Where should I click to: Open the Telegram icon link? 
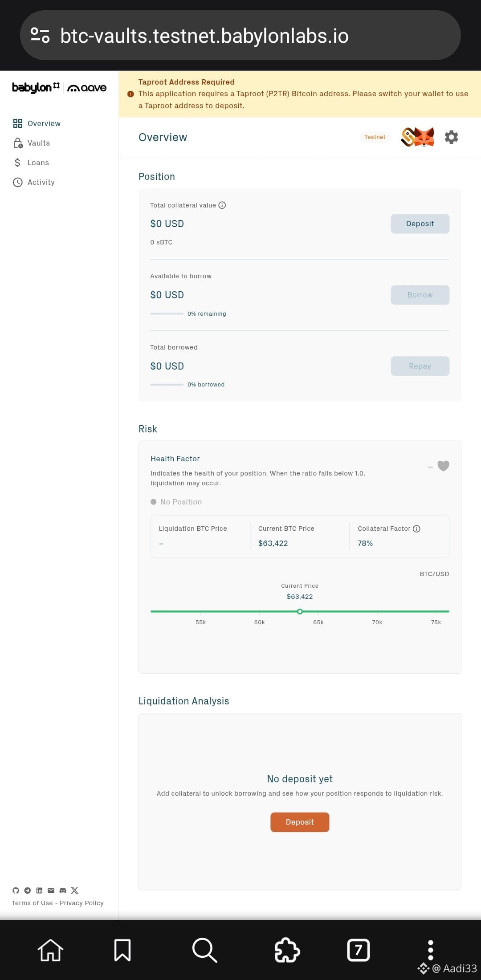coord(28,891)
